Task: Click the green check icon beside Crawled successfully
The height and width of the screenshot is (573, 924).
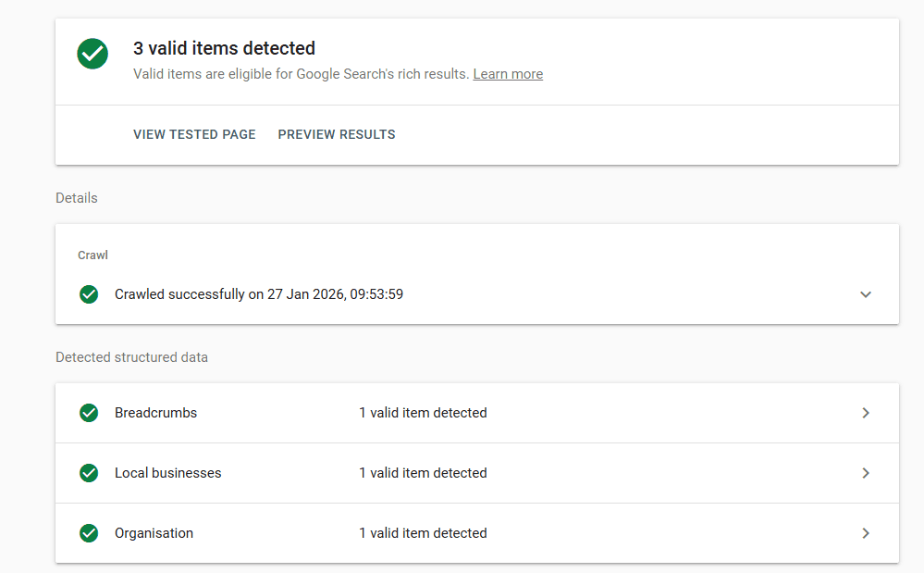Action: coord(89,294)
